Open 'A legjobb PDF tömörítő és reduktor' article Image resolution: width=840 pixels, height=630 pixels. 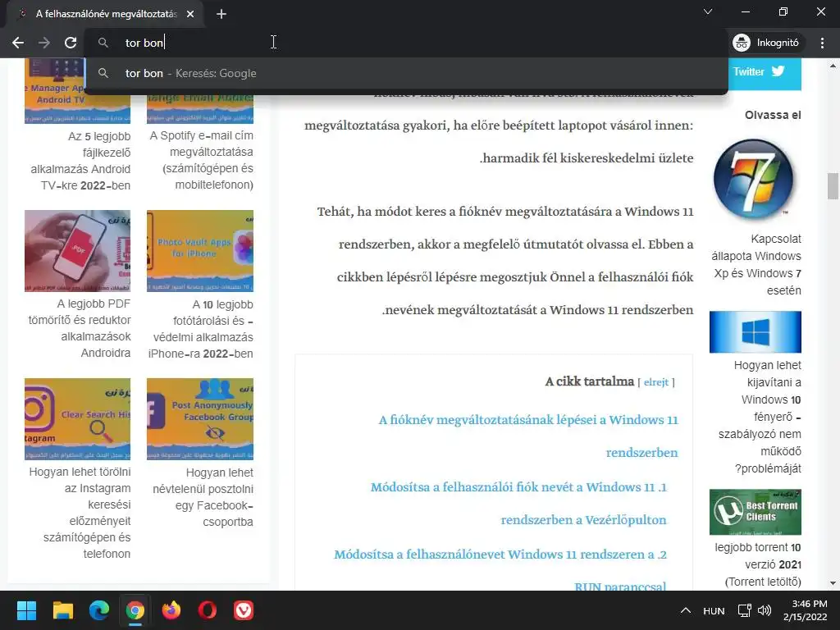coord(80,328)
